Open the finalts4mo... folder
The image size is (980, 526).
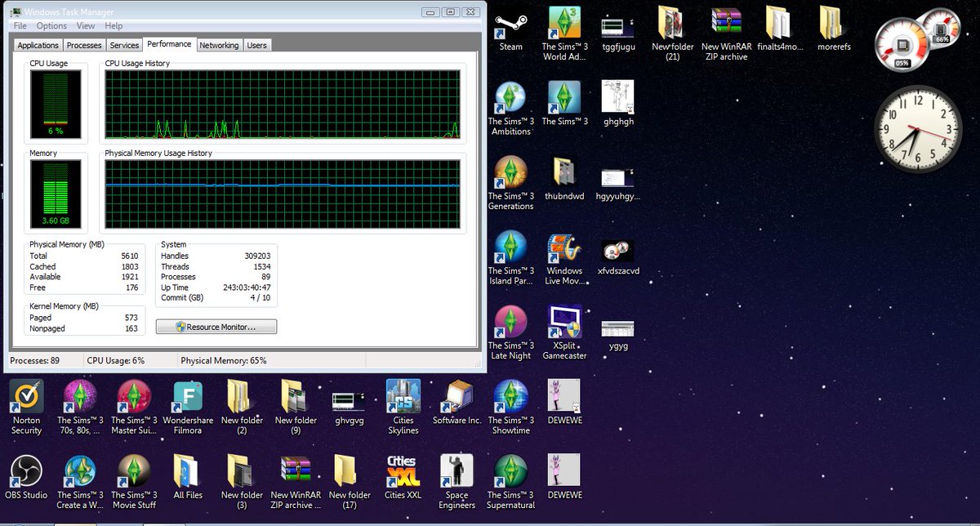click(x=781, y=29)
